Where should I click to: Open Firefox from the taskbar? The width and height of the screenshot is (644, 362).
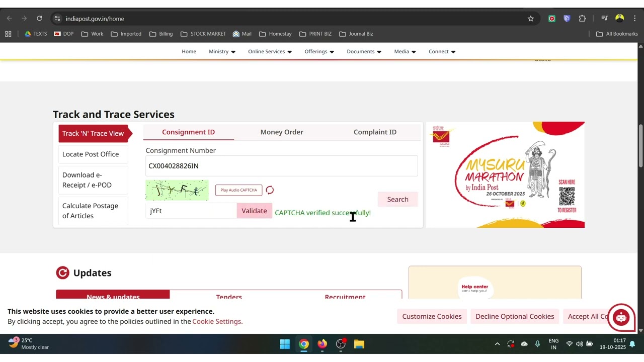pyautogui.click(x=322, y=344)
